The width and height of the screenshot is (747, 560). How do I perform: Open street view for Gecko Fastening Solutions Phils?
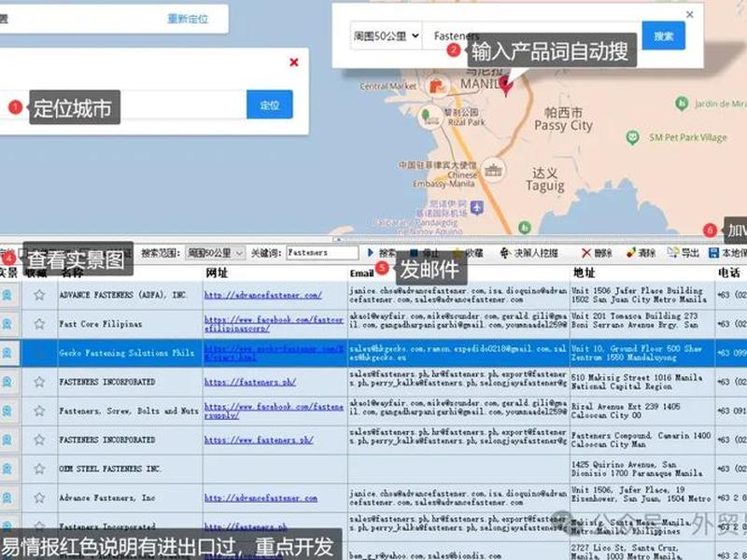pyautogui.click(x=7, y=353)
